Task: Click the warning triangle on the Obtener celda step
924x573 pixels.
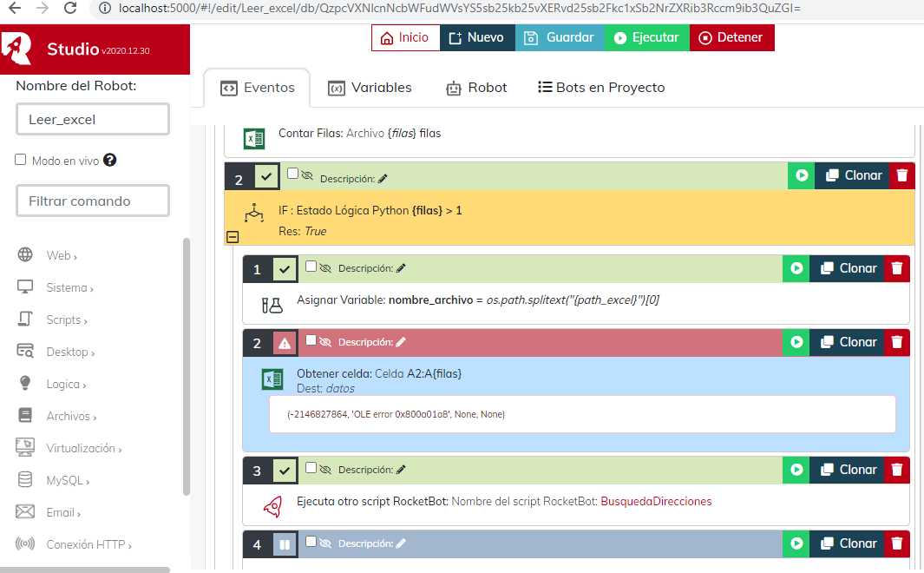Action: click(284, 343)
